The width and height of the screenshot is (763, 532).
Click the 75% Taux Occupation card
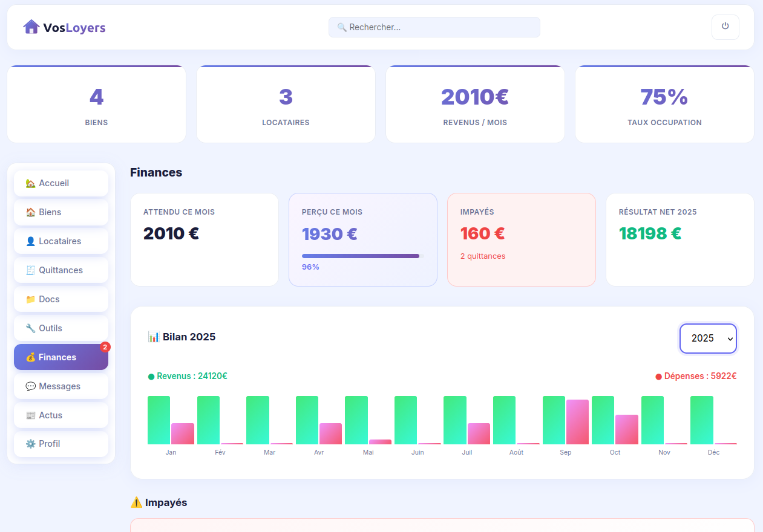click(664, 104)
